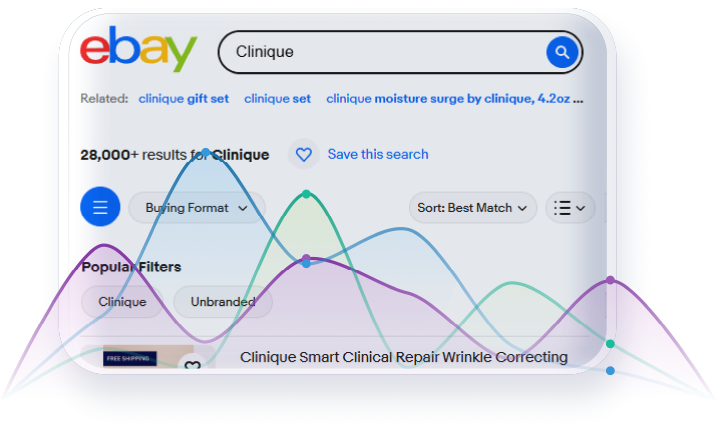Click the purple data point at right edge
The image size is (718, 431).
[x=610, y=280]
